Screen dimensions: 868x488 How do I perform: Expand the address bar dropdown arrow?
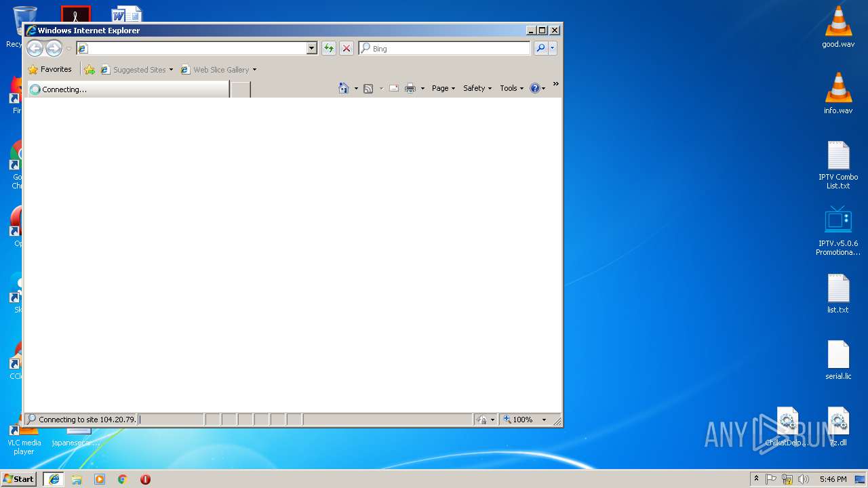coord(312,48)
